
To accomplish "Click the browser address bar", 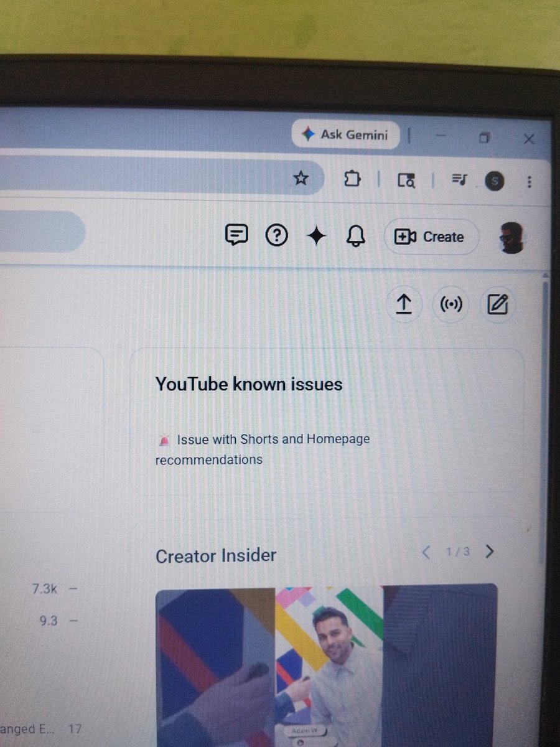I will (x=162, y=177).
